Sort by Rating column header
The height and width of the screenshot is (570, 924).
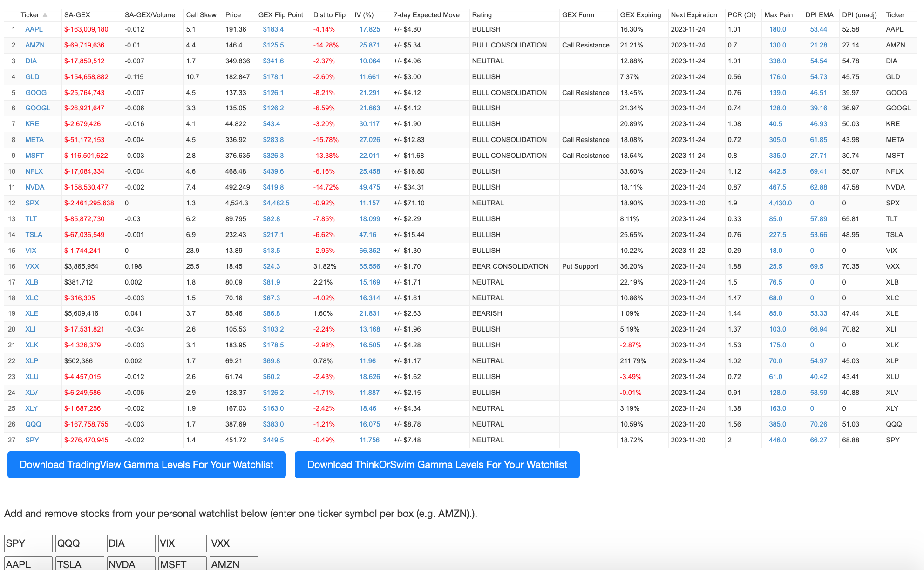pyautogui.click(x=482, y=15)
